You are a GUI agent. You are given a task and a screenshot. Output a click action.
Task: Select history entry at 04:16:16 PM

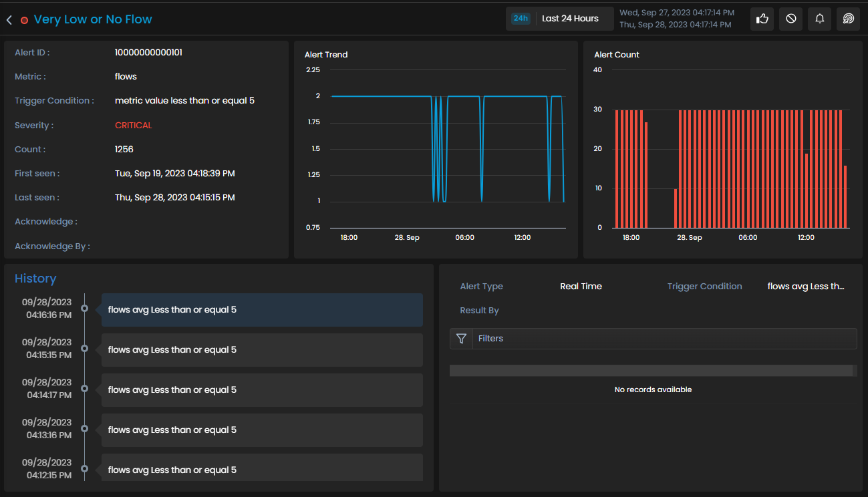tap(262, 310)
